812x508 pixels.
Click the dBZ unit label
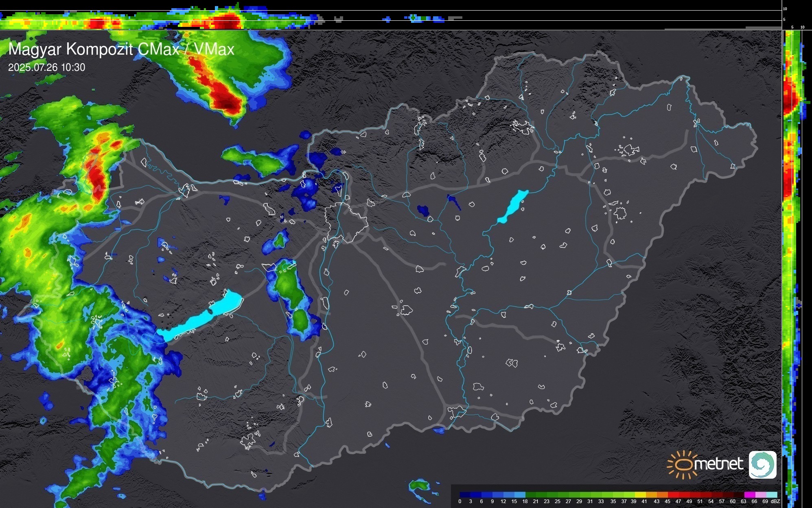click(x=775, y=501)
